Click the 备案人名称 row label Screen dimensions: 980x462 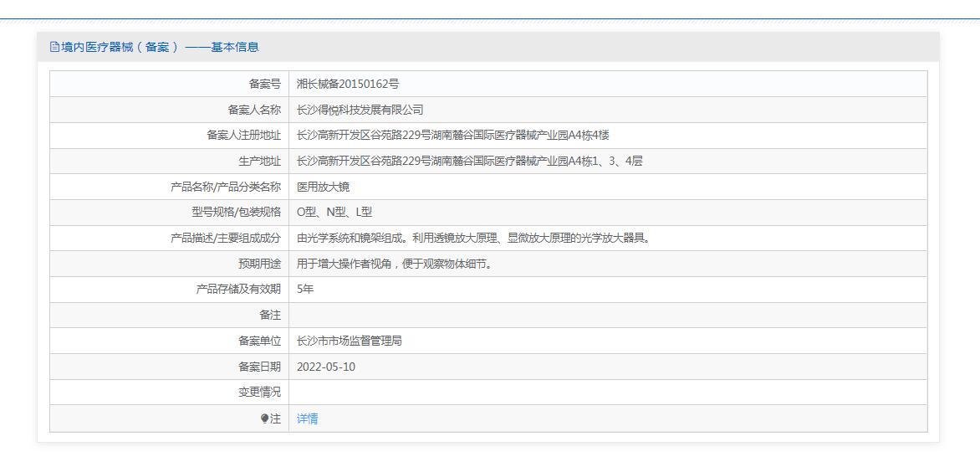(x=254, y=110)
